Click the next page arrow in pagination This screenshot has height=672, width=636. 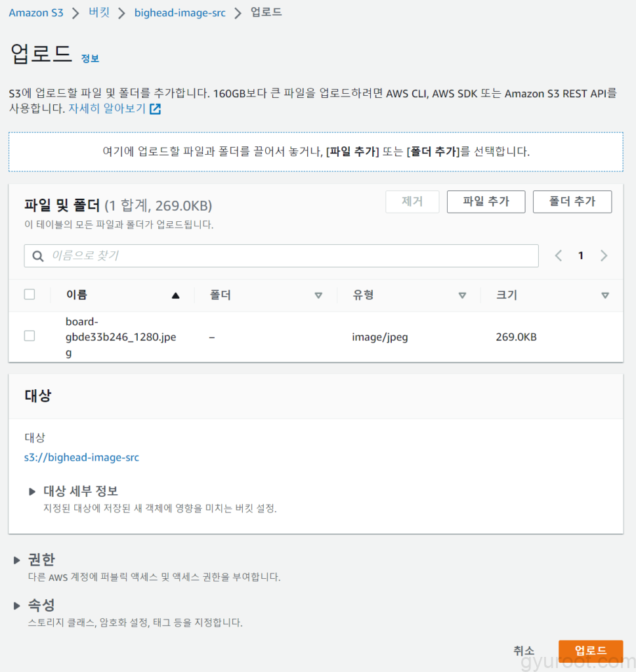tap(604, 256)
